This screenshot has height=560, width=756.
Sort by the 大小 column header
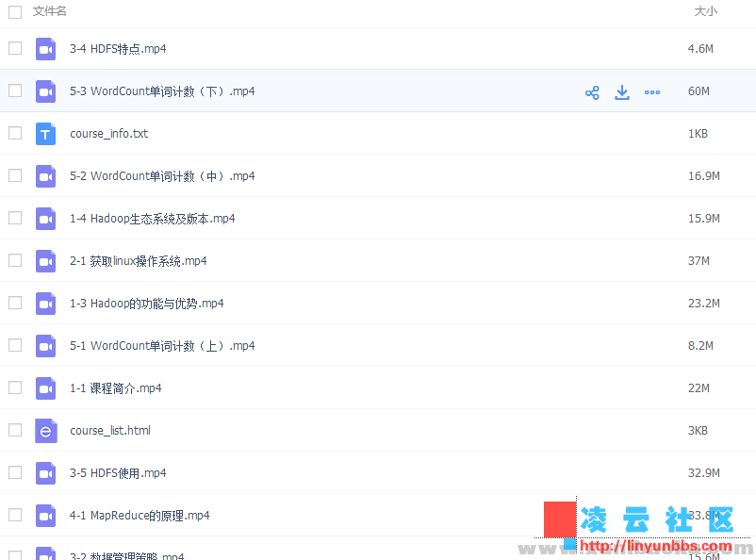(x=706, y=11)
